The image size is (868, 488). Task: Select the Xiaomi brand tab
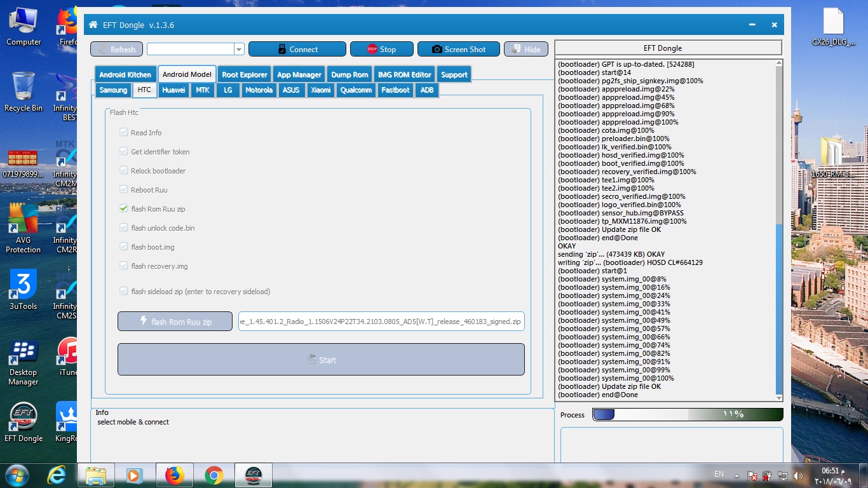320,90
